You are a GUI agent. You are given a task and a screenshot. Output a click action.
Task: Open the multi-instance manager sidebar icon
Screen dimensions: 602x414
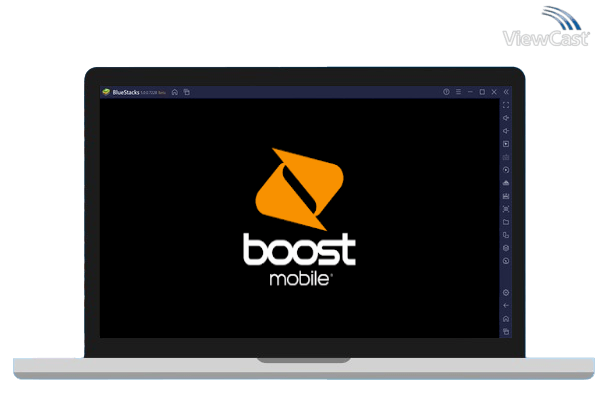tap(506, 235)
